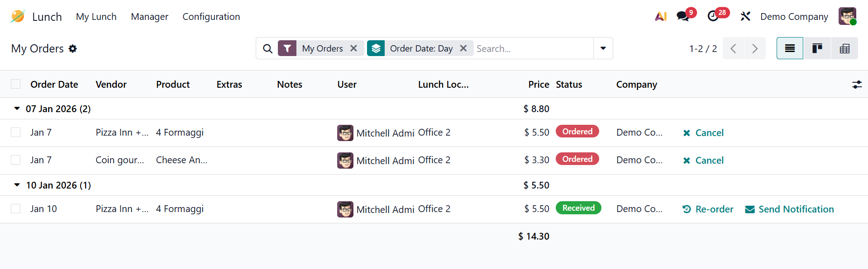Collapse the 07 Jan 2026 group
868x269 pixels.
[x=17, y=109]
